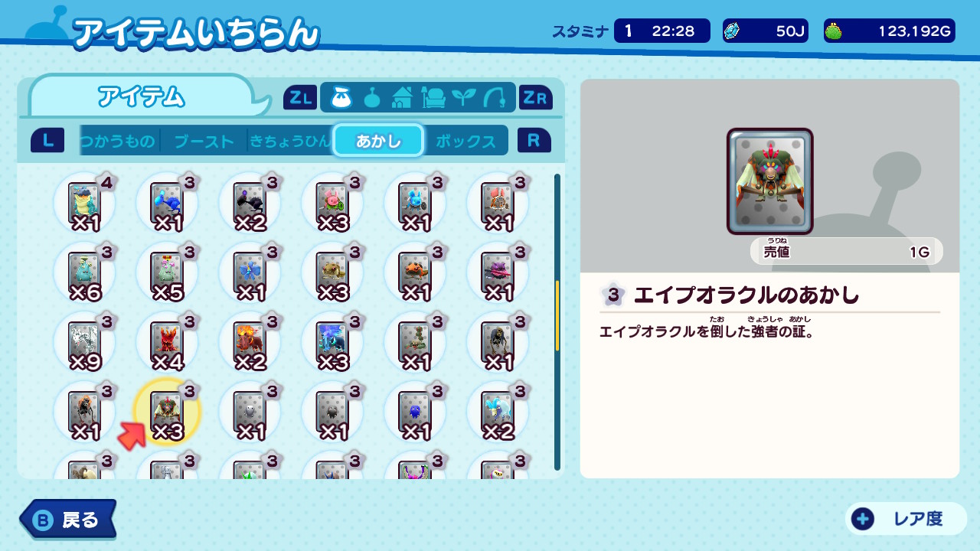Select the bag items category icon
The height and width of the screenshot is (551, 980).
341,98
